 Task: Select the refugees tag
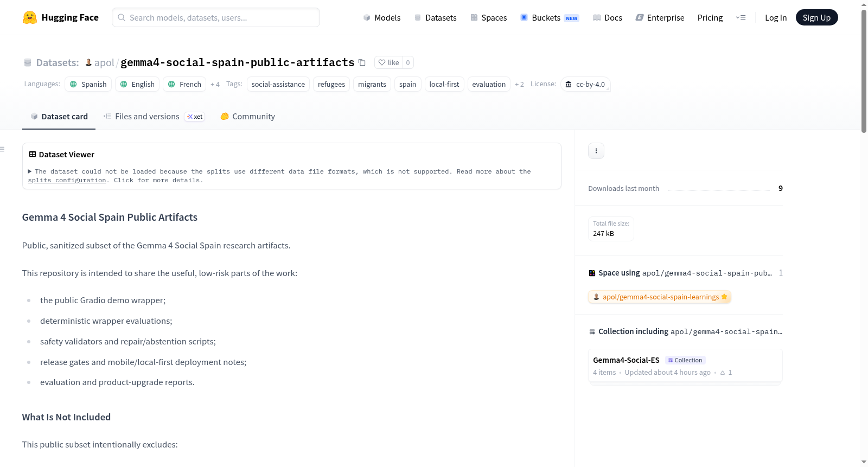pos(331,84)
